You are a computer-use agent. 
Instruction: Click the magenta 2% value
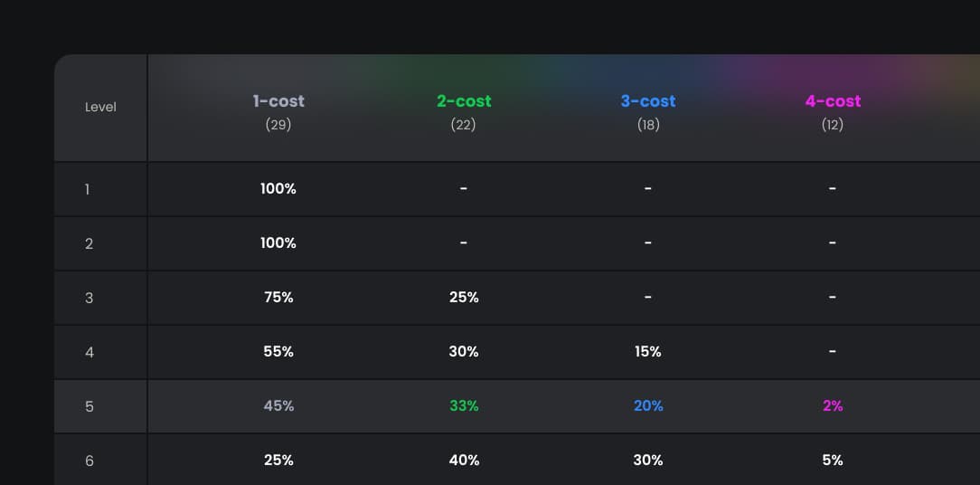coord(834,406)
